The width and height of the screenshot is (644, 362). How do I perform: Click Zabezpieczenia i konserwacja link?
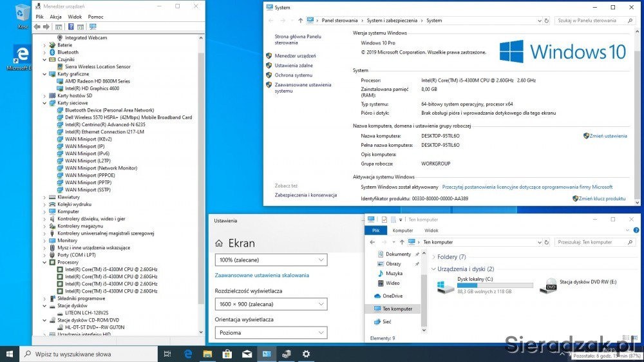click(x=305, y=195)
